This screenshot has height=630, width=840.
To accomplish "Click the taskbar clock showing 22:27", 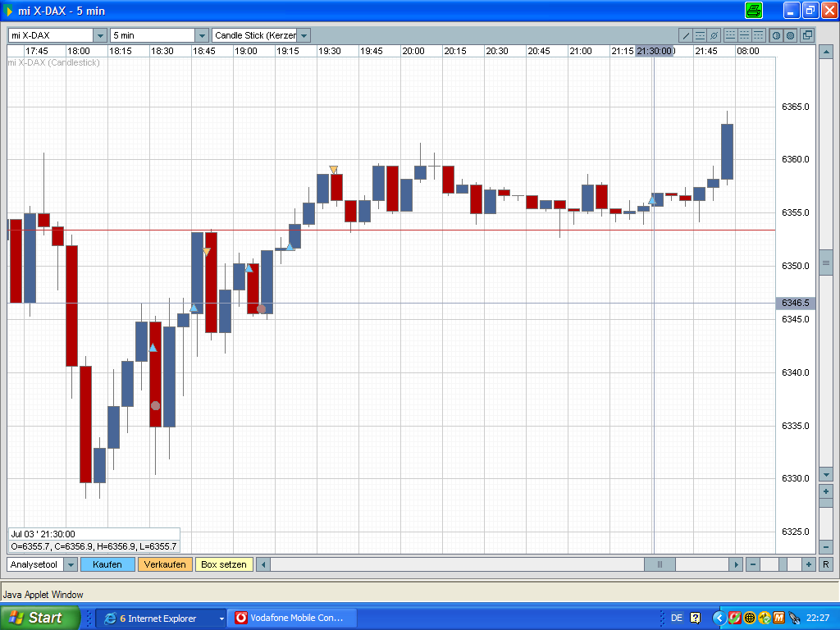I will [x=818, y=619].
